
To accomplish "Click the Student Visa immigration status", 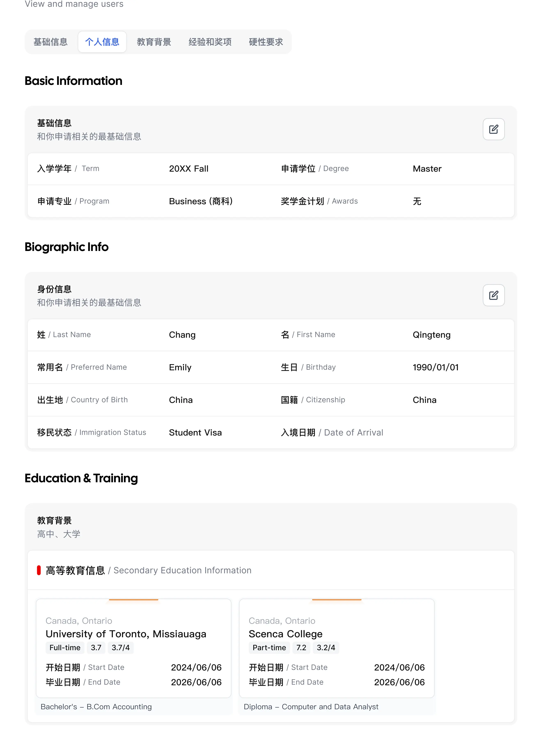I will (x=195, y=433).
